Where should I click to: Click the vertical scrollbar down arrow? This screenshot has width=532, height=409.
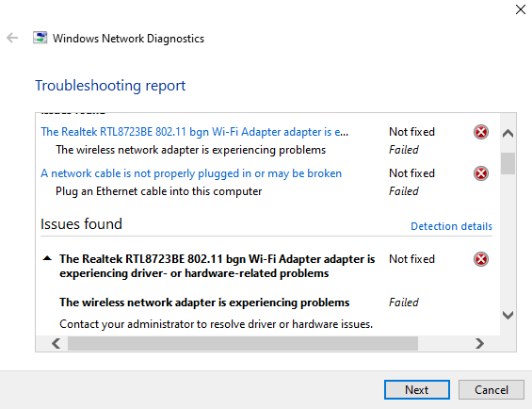[508, 315]
